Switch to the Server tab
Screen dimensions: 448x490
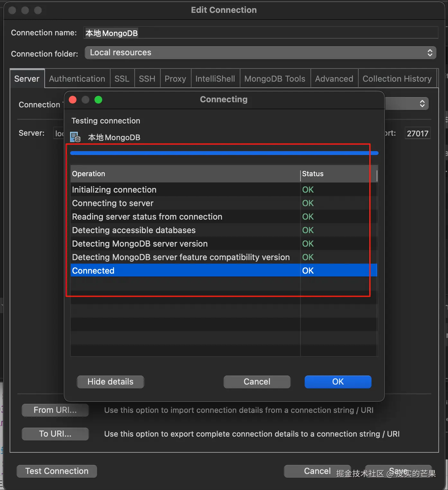27,78
